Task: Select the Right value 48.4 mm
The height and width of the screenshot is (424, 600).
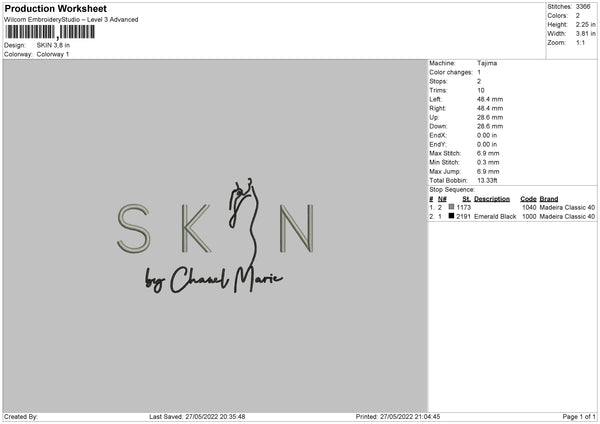Action: click(490, 108)
